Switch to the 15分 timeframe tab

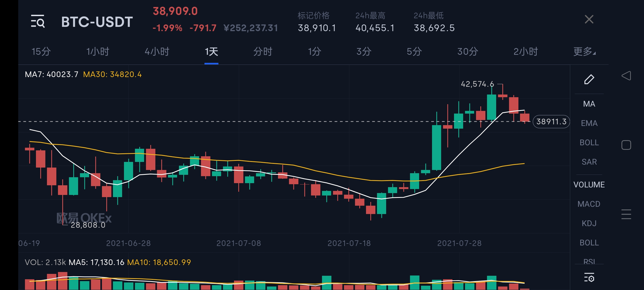(x=41, y=52)
